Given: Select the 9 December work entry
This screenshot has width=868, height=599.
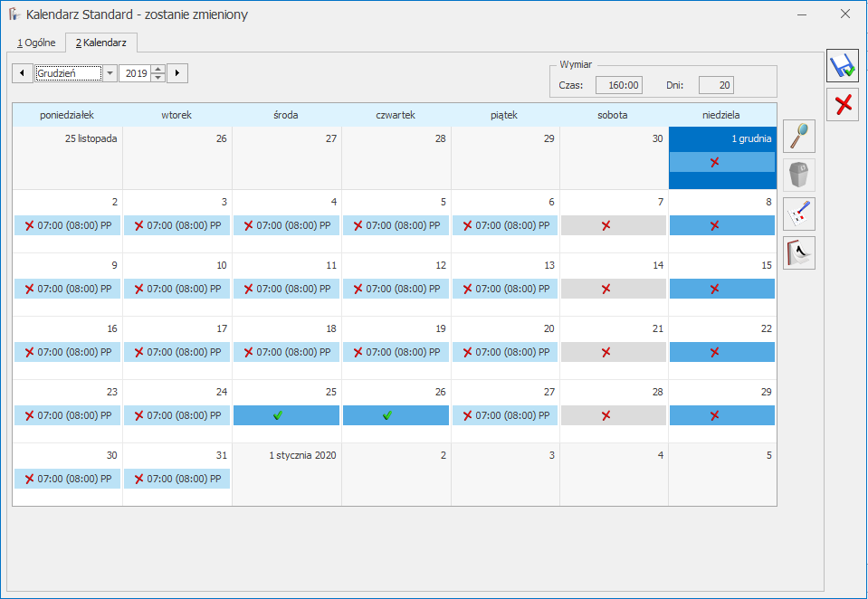Looking at the screenshot, I should 68,289.
